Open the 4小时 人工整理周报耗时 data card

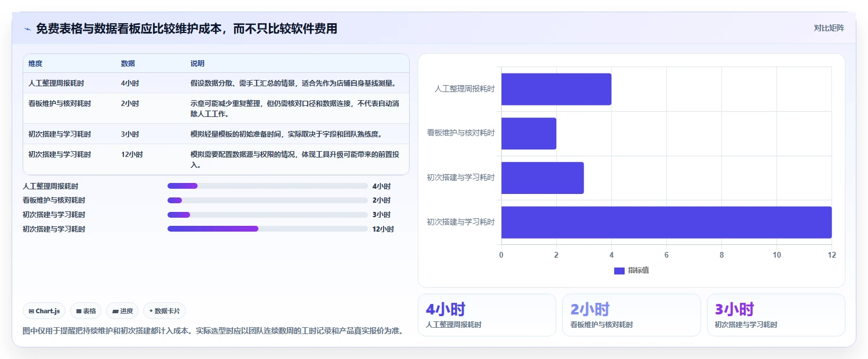[487, 315]
